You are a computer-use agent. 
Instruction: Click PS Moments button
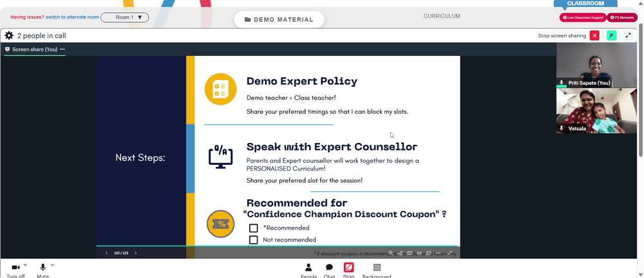pyautogui.click(x=622, y=17)
